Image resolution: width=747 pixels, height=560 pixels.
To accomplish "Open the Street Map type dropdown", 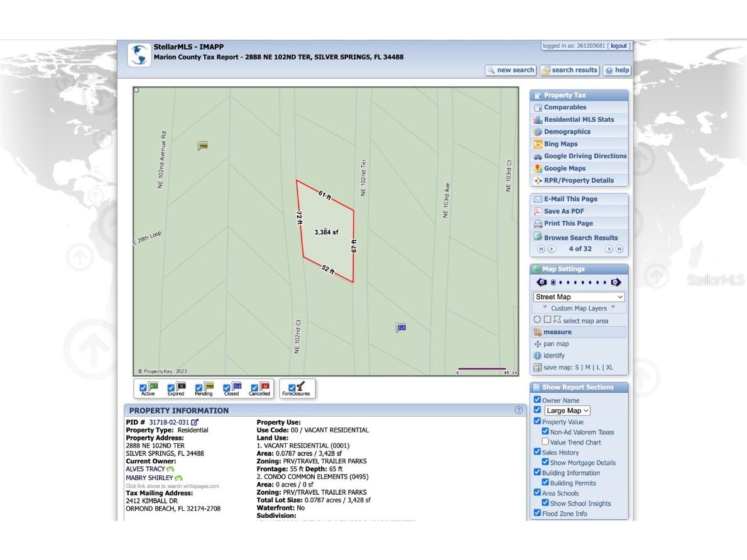I will pyautogui.click(x=579, y=297).
